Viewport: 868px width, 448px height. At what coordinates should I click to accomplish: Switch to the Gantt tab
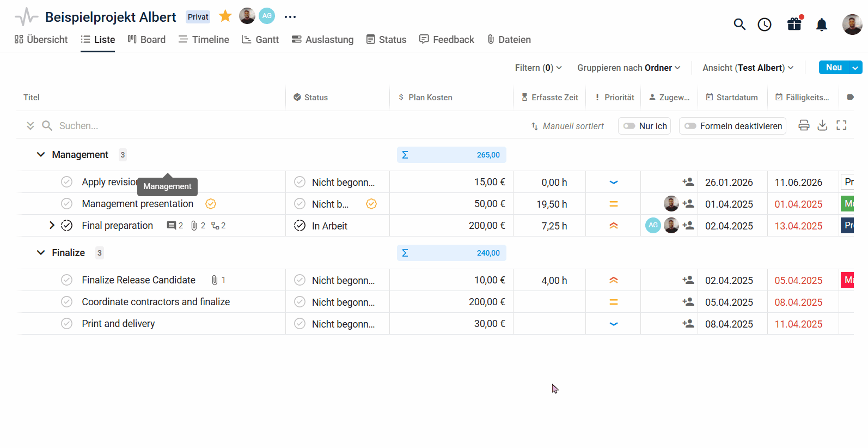click(260, 40)
